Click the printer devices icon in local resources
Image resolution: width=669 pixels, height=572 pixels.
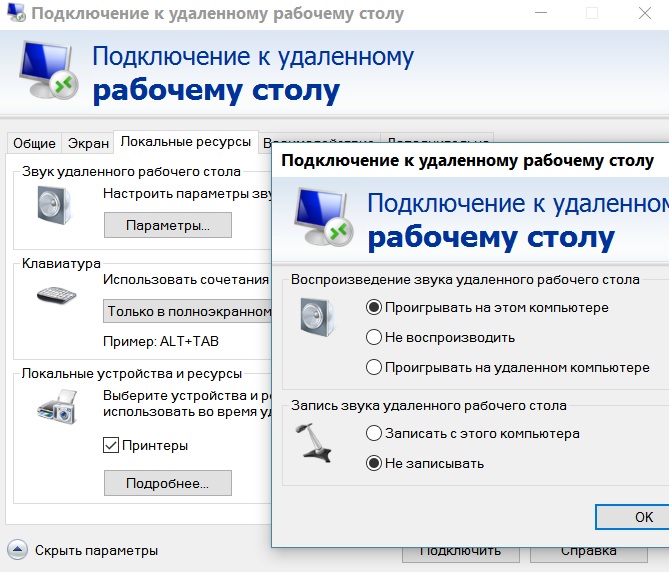pyautogui.click(x=58, y=407)
